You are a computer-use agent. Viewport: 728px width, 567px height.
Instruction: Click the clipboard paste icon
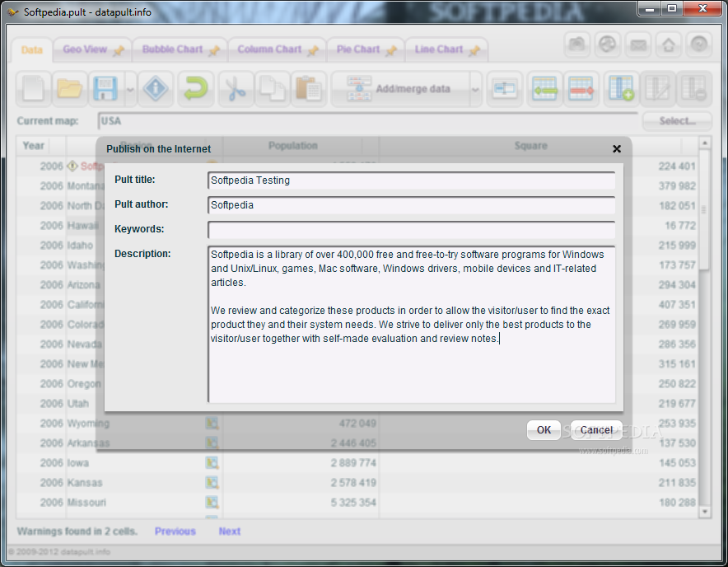point(309,88)
